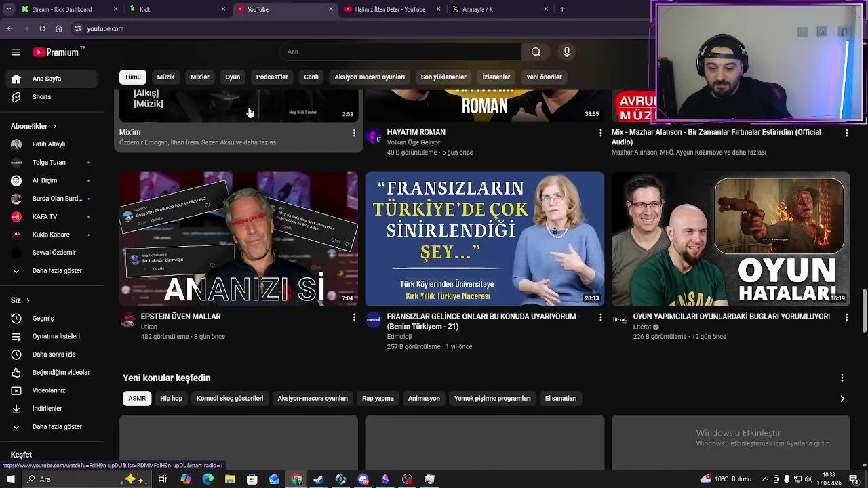The image size is (868, 488).
Task: Click the search magnifier button
Action: click(x=536, y=52)
